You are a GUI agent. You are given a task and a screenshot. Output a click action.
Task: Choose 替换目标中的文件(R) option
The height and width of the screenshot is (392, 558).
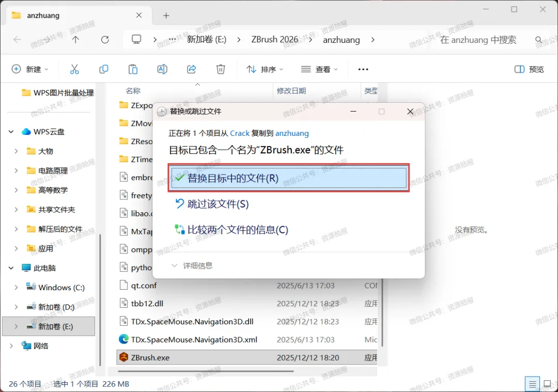[289, 178]
